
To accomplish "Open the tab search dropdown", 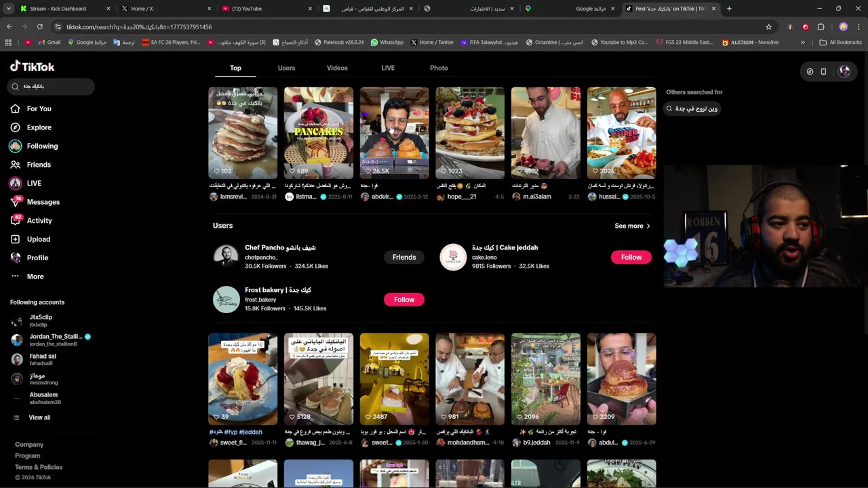I will pos(8,9).
